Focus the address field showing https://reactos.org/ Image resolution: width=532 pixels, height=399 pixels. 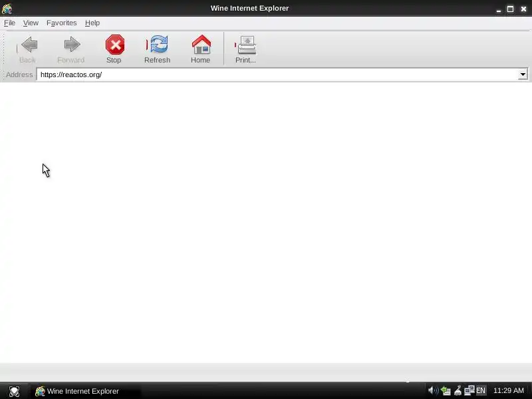[x=277, y=74]
